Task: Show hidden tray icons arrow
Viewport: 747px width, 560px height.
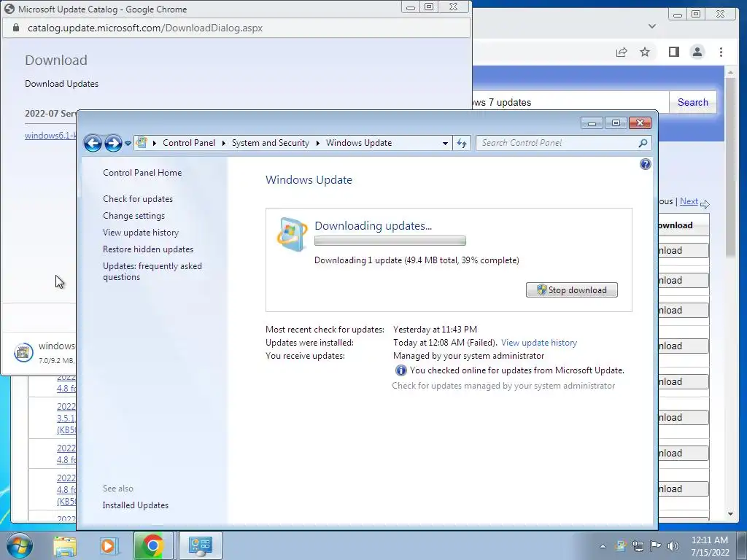Action: [603, 546]
